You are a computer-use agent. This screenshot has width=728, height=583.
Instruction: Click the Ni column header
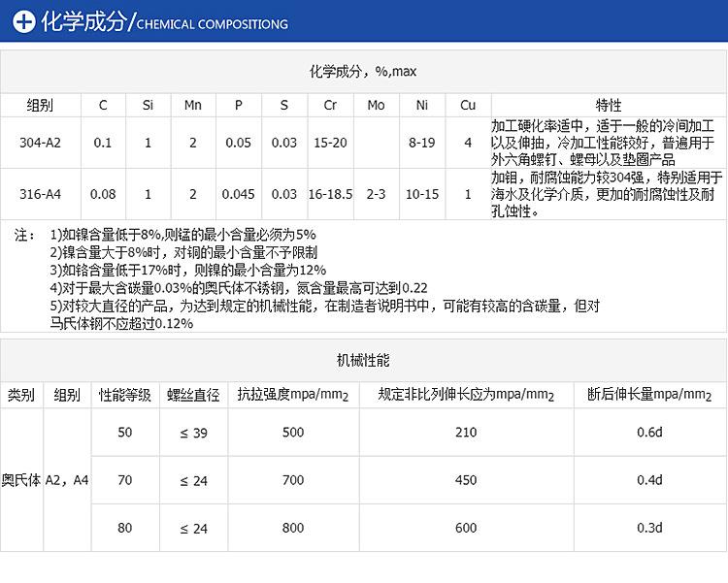422,105
